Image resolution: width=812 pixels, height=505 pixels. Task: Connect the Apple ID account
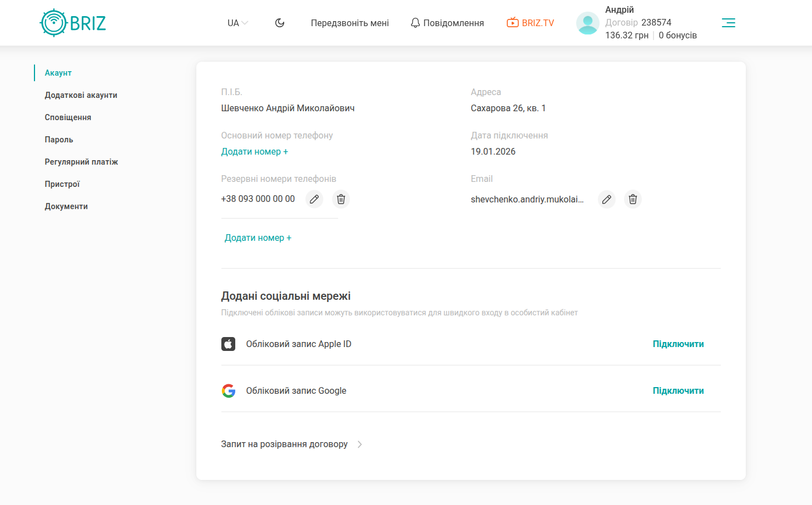[x=678, y=344]
